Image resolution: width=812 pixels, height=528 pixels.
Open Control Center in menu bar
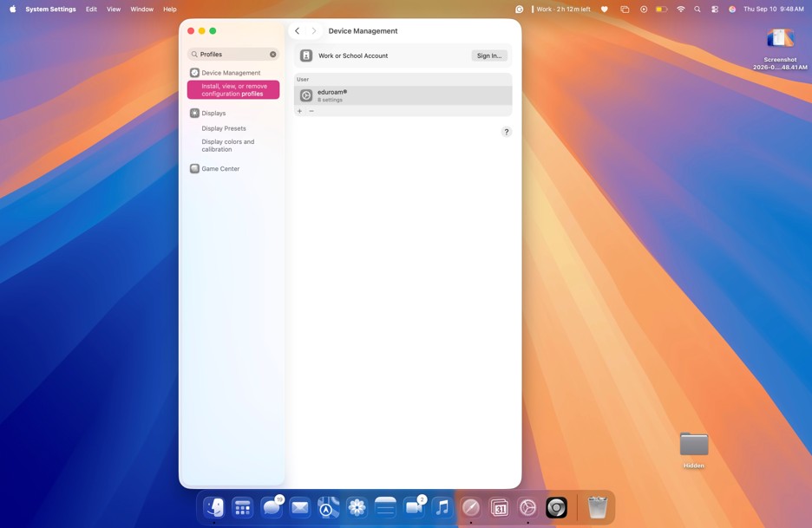coord(715,10)
